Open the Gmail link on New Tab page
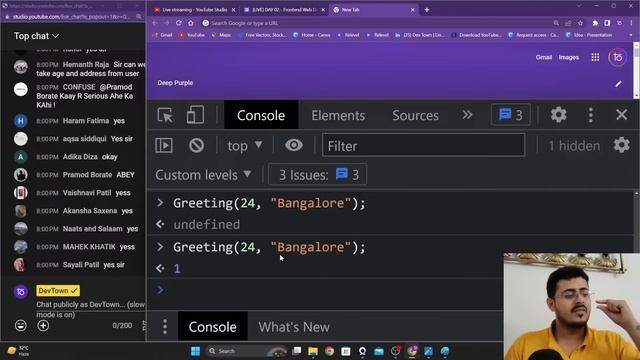Viewport: 640px width, 360px height. pyautogui.click(x=544, y=57)
